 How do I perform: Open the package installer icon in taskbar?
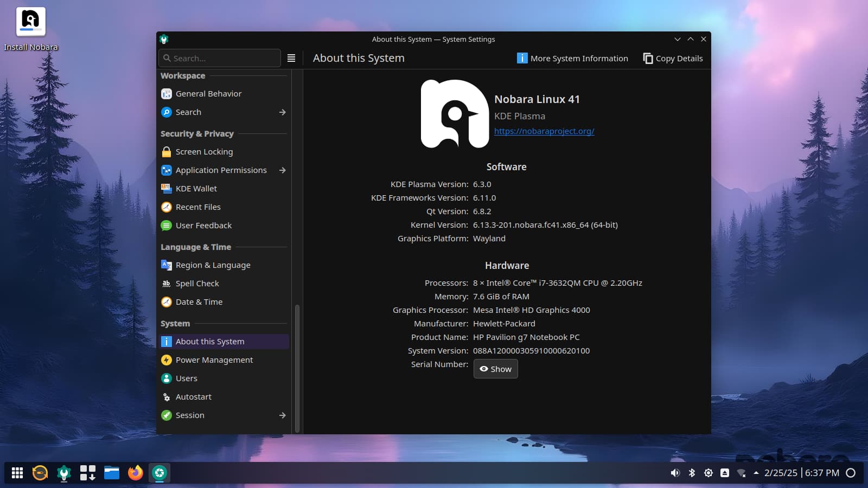88,473
